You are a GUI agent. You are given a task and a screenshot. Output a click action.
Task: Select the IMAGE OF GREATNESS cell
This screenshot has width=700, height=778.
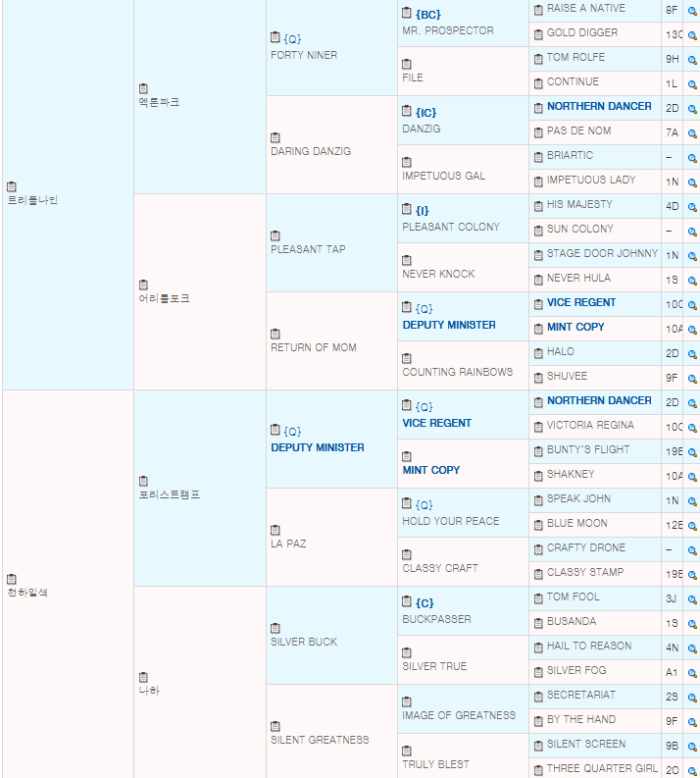coord(463,709)
